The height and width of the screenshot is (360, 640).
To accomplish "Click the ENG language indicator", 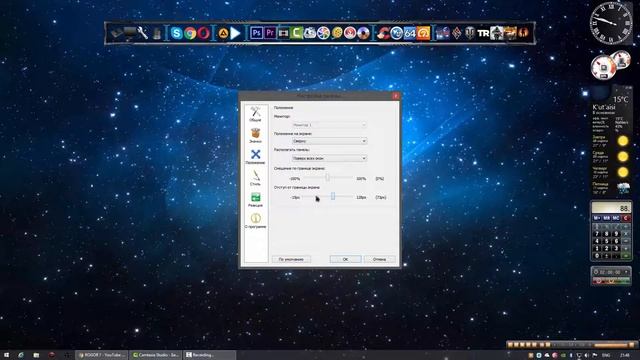I will point(606,355).
